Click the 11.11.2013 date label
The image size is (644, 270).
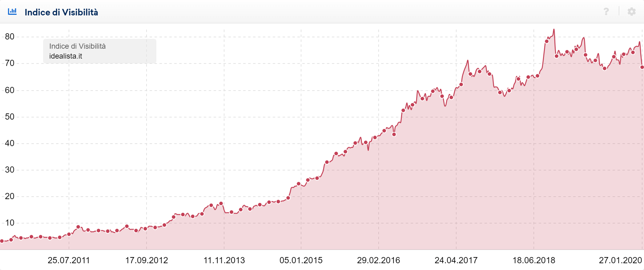point(224,260)
